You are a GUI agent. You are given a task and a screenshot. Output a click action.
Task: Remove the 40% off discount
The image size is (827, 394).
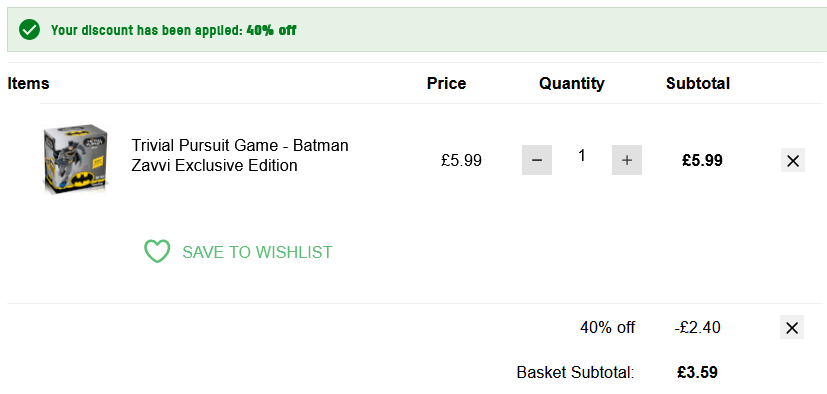(x=792, y=327)
